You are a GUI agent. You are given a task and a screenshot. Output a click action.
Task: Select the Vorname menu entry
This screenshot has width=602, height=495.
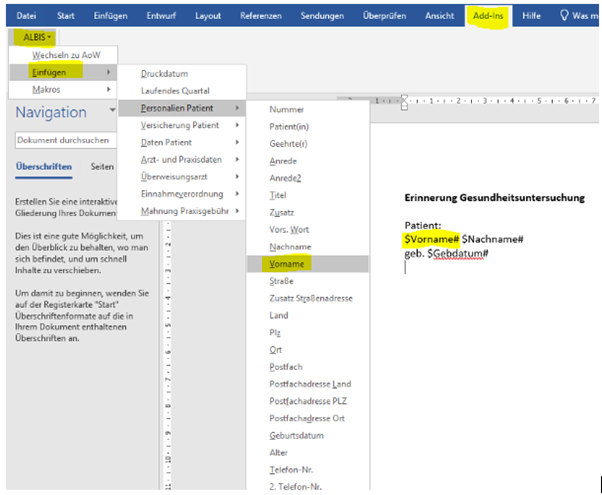[x=286, y=263]
